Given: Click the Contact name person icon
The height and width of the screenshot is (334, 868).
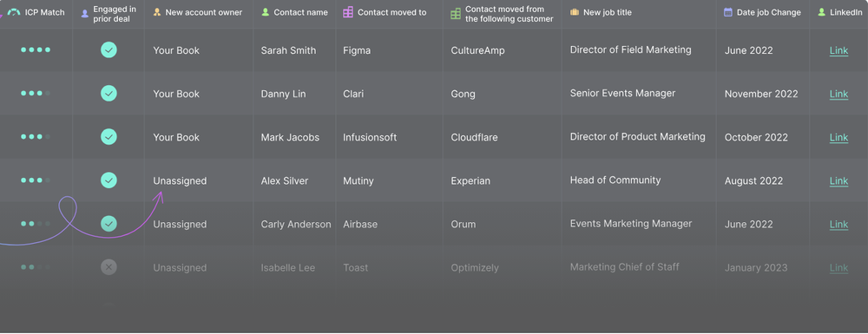Looking at the screenshot, I should point(265,12).
